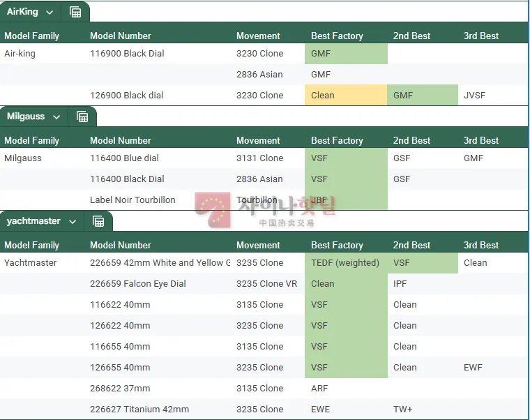The image size is (530, 420).
Task: Select the 116400 Blue dial cell
Action: pyautogui.click(x=124, y=158)
